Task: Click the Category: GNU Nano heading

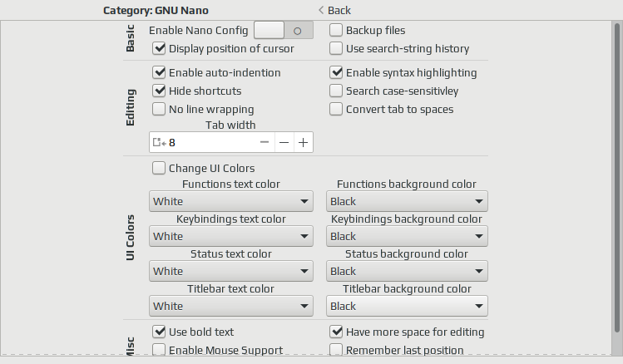Action: pos(156,10)
